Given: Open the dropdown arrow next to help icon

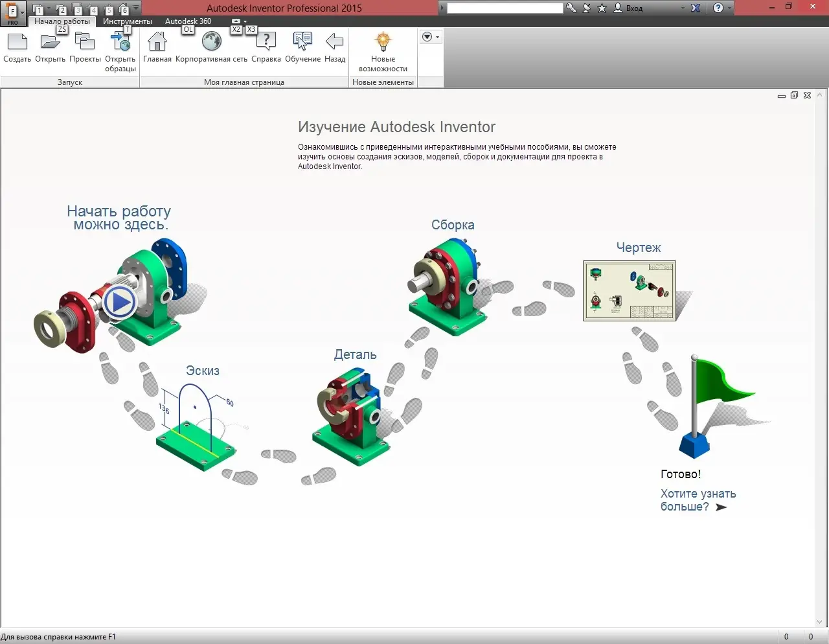Looking at the screenshot, I should [x=730, y=8].
